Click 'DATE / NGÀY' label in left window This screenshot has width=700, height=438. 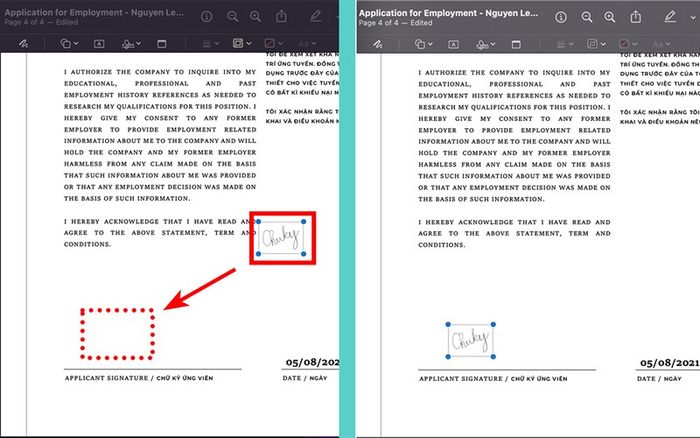click(305, 378)
